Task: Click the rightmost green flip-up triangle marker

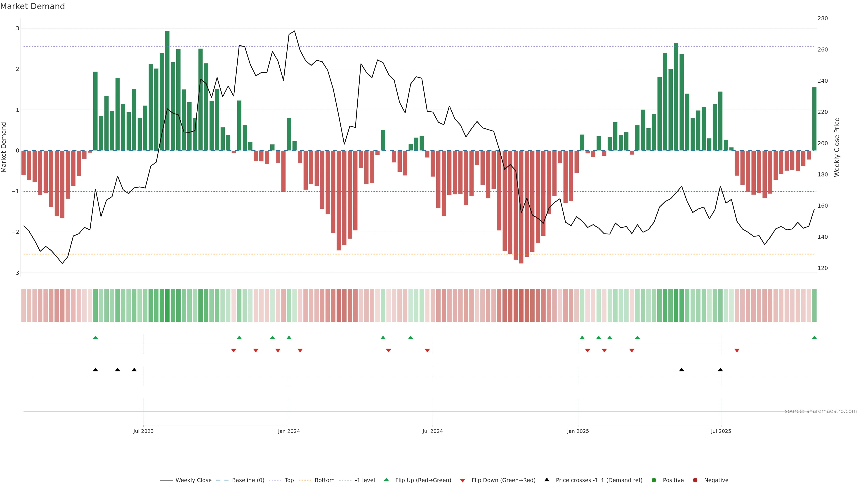Action: tap(814, 338)
